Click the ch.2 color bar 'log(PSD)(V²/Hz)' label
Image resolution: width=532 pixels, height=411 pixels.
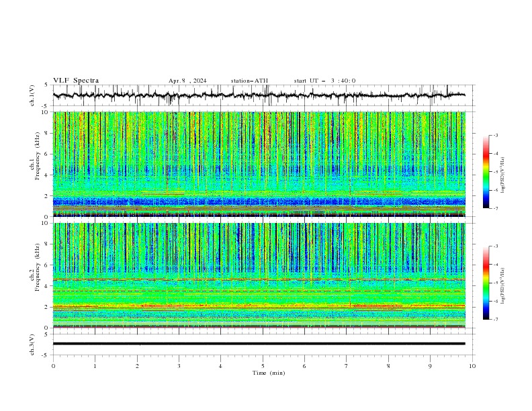(503, 285)
